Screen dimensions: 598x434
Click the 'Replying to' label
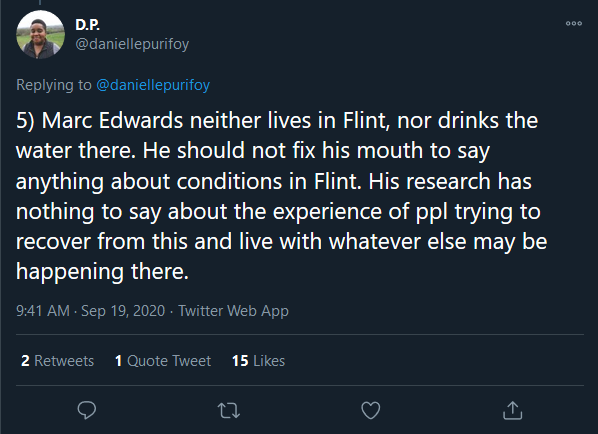[54, 85]
